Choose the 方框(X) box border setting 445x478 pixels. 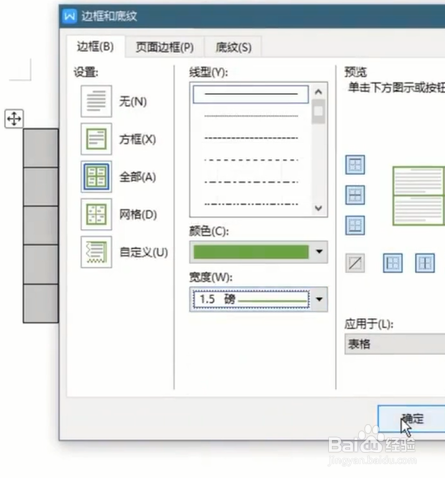click(96, 139)
